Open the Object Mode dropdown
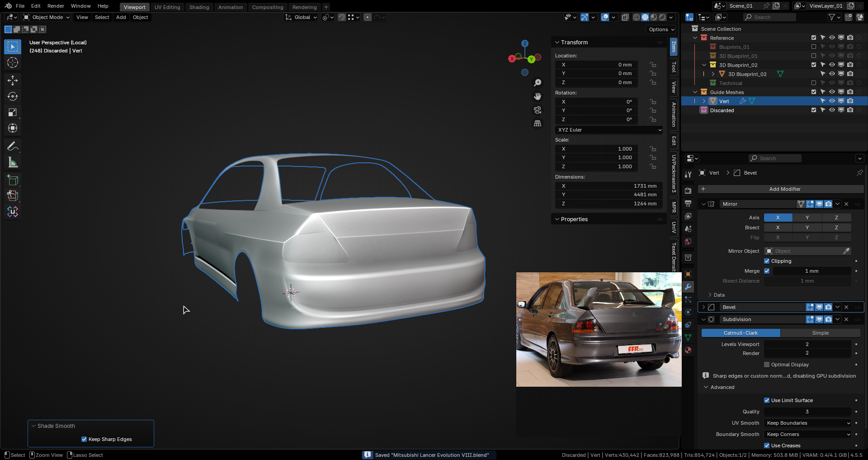Image resolution: width=868 pixels, height=460 pixels. [47, 17]
